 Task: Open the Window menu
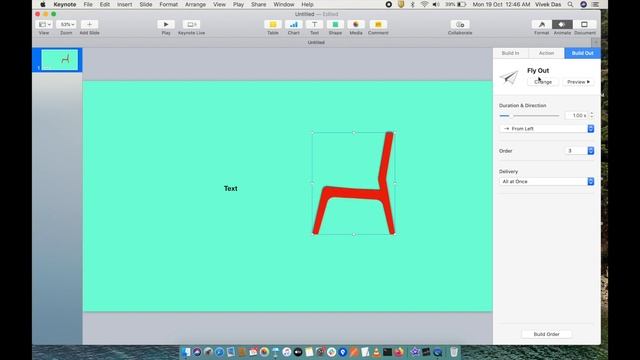tap(284, 4)
